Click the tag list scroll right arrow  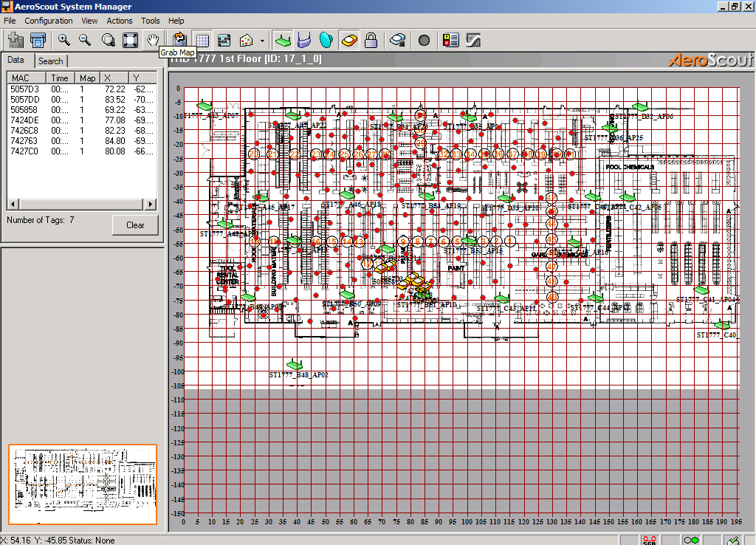pos(151,204)
